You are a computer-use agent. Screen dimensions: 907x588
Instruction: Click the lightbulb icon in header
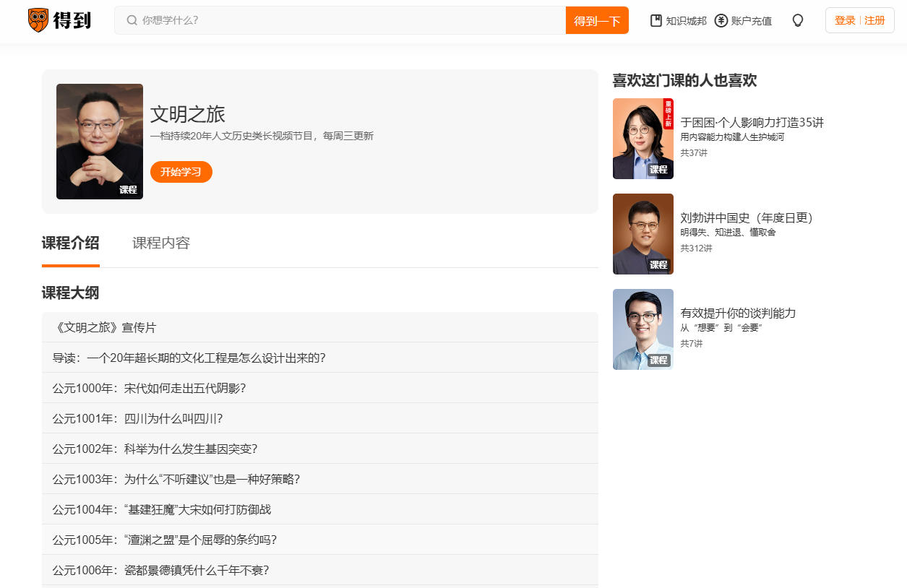click(x=798, y=21)
